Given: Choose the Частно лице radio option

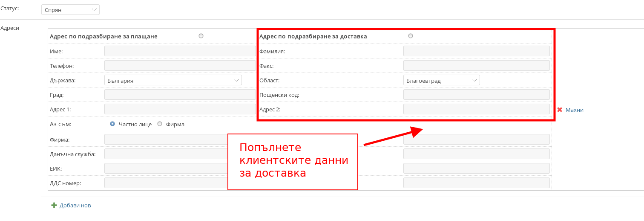Looking at the screenshot, I should (x=112, y=124).
